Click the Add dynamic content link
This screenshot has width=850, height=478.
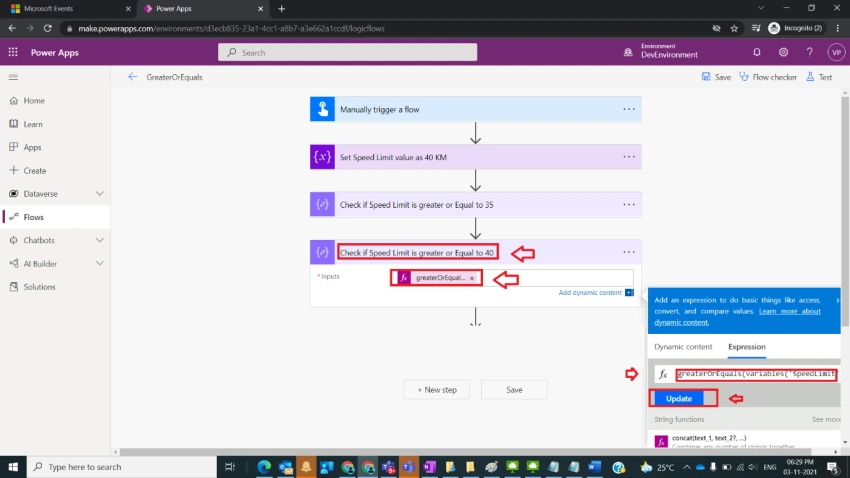pyautogui.click(x=590, y=293)
